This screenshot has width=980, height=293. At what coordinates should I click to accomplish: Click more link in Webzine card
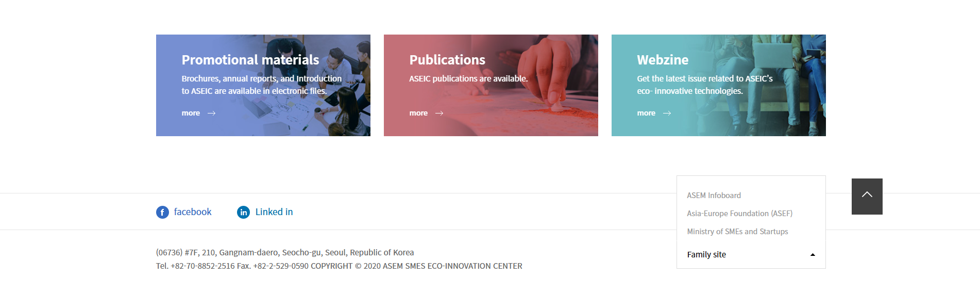pyautogui.click(x=646, y=113)
